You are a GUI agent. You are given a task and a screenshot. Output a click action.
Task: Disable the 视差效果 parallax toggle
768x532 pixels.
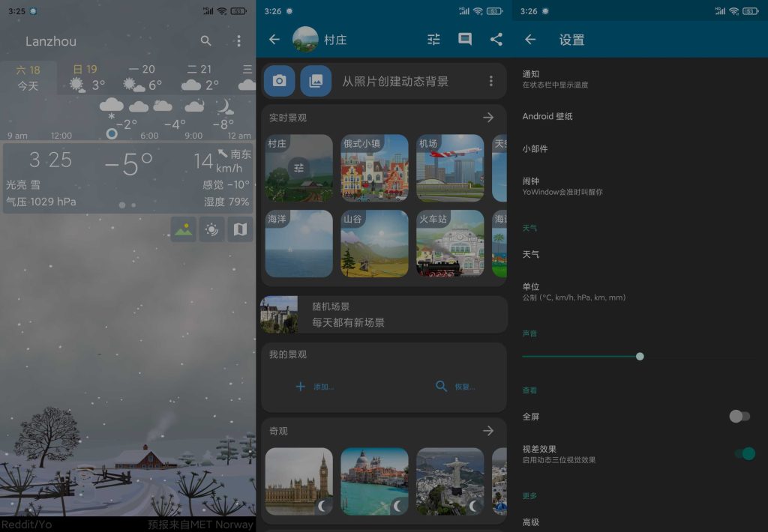(x=746, y=453)
